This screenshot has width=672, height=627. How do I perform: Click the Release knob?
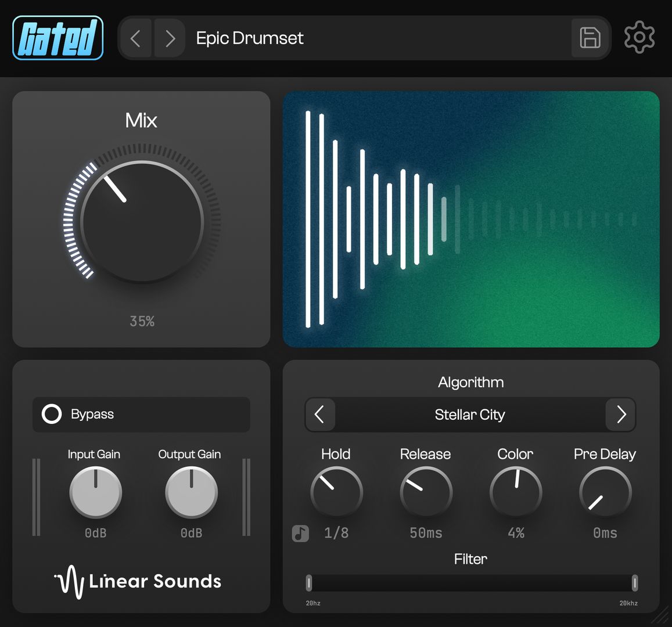(x=426, y=492)
